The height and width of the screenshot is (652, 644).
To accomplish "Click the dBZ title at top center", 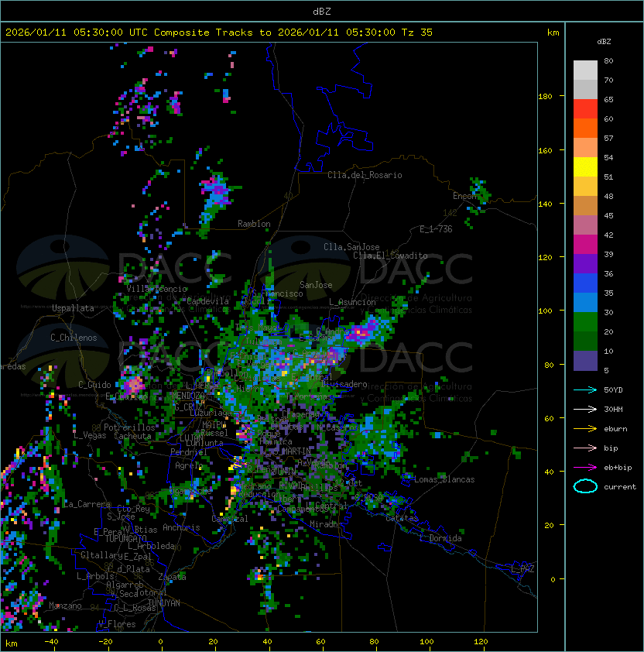I will coord(322,11).
